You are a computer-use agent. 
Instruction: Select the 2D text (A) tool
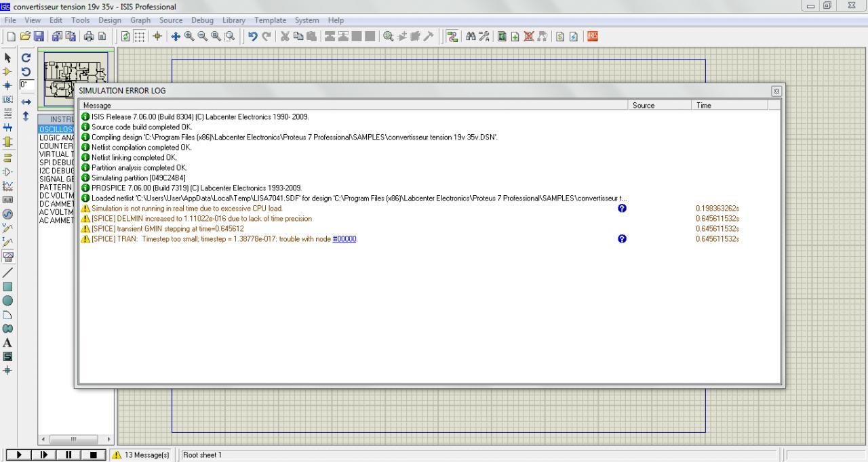8,342
